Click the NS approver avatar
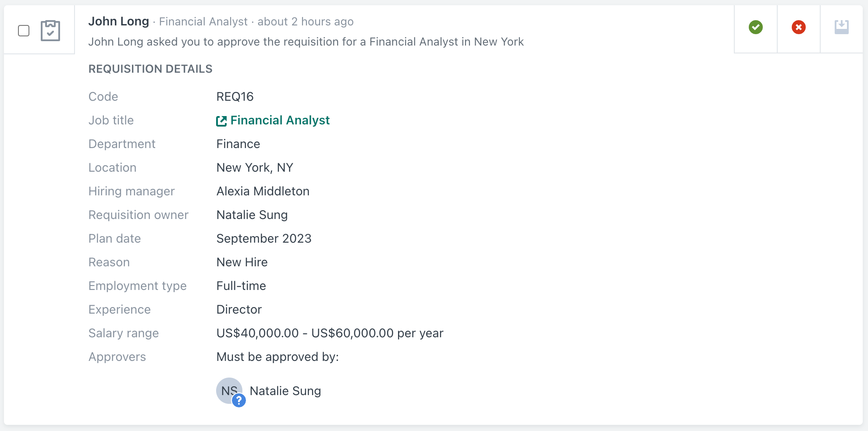 pos(228,390)
